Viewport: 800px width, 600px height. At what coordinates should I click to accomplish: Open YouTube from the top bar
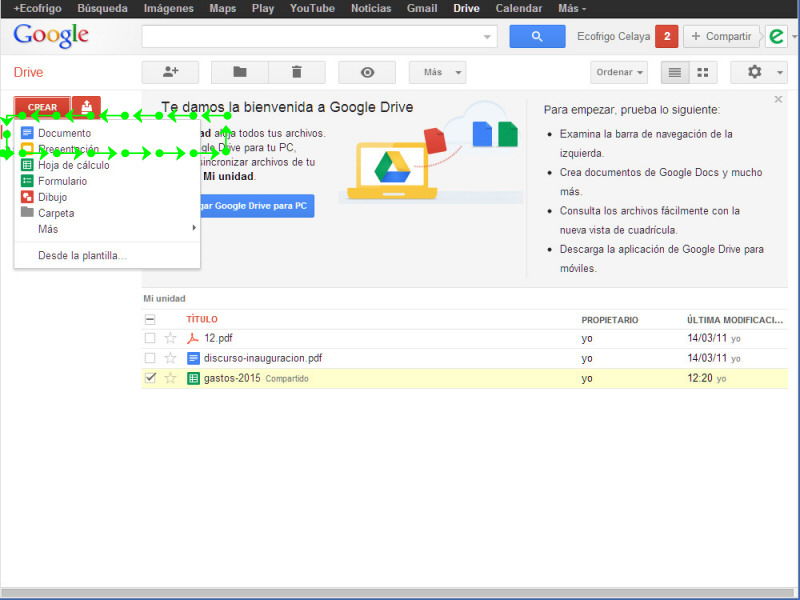click(x=312, y=9)
